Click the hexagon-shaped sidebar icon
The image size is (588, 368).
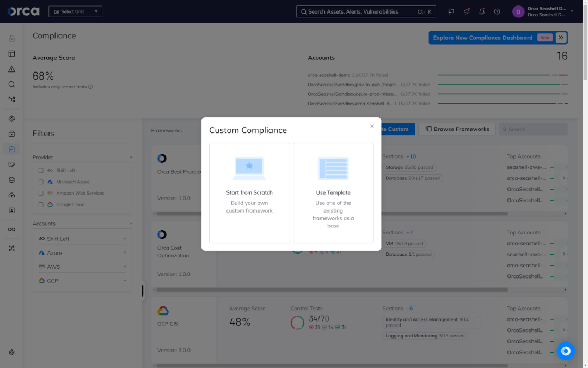(11, 118)
